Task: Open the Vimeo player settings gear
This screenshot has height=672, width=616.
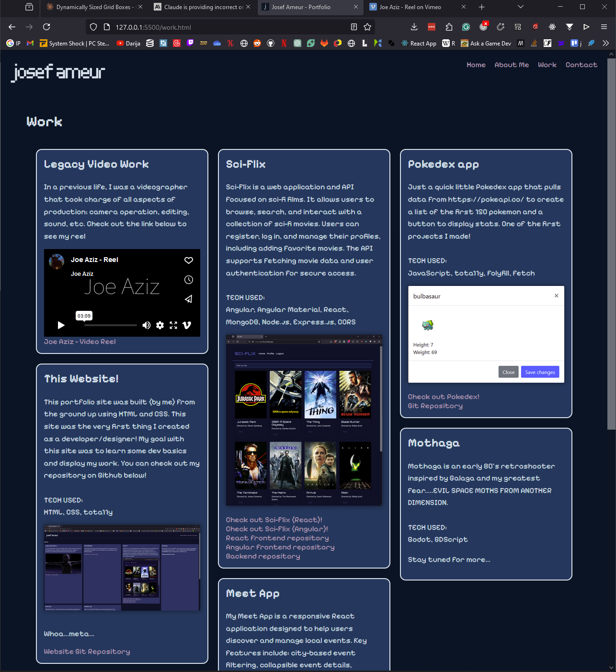Action: pyautogui.click(x=160, y=325)
